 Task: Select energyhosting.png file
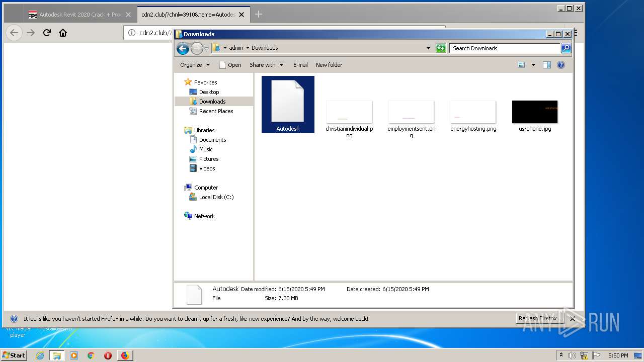coord(473,116)
